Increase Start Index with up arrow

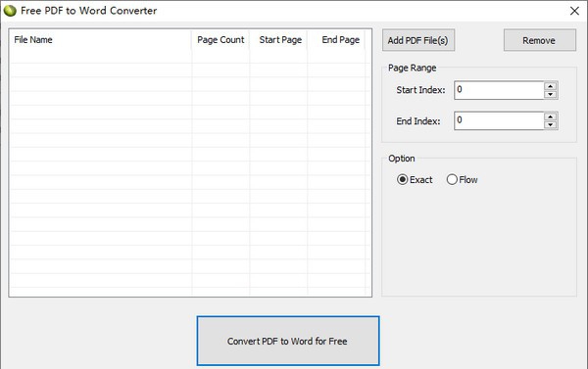551,86
